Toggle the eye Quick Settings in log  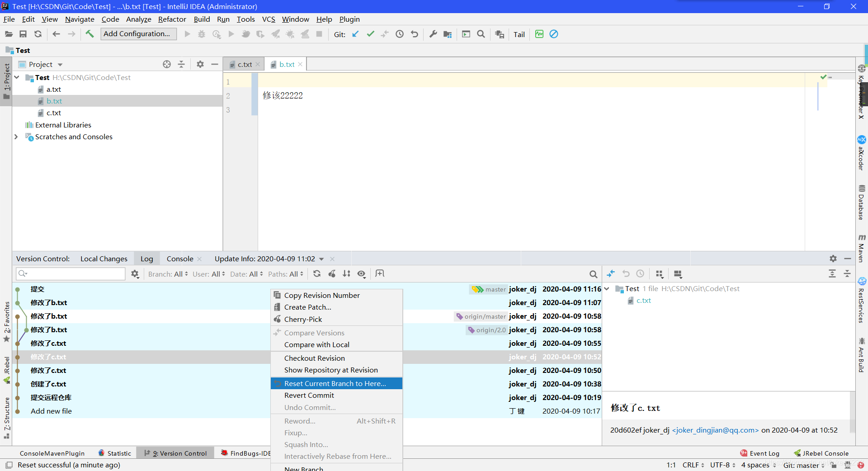[361, 273]
